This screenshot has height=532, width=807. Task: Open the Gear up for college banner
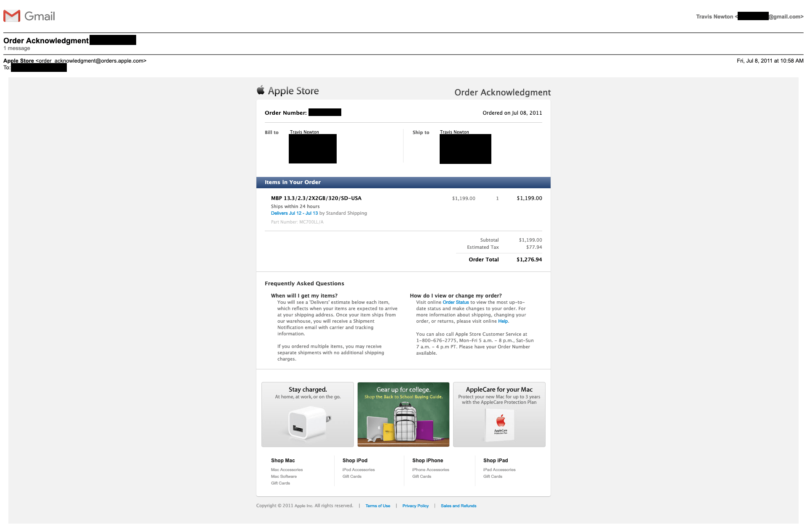pos(403,414)
